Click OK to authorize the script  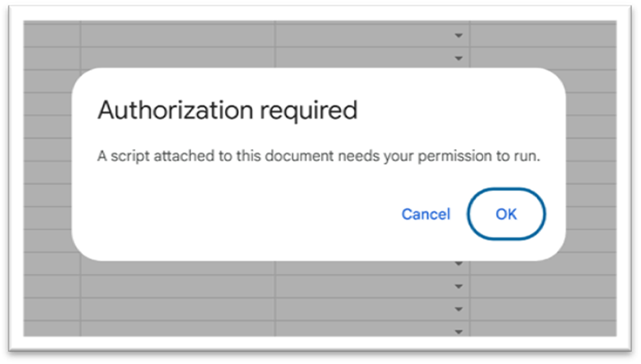(506, 214)
